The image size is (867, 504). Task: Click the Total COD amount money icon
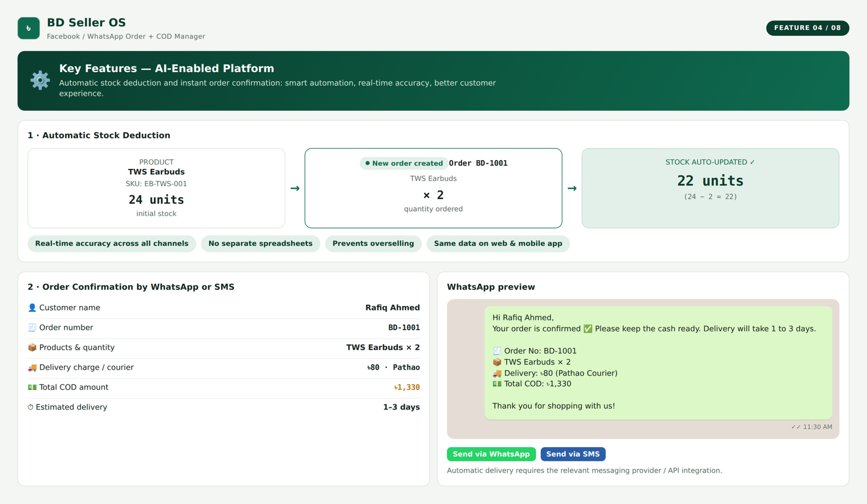(32, 387)
